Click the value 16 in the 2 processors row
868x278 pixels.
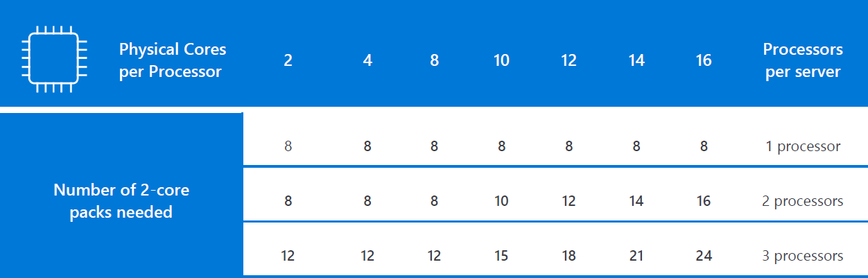(x=704, y=201)
